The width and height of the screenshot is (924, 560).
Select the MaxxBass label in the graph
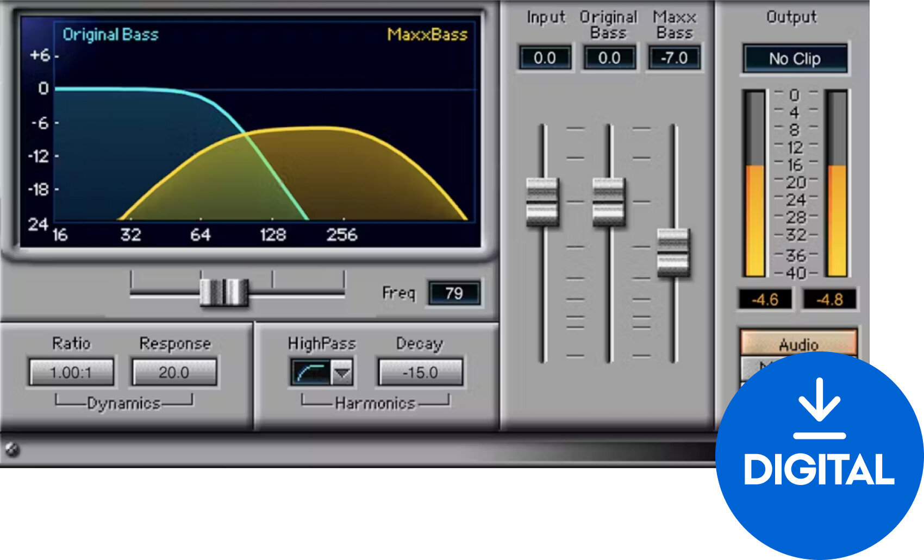click(427, 35)
